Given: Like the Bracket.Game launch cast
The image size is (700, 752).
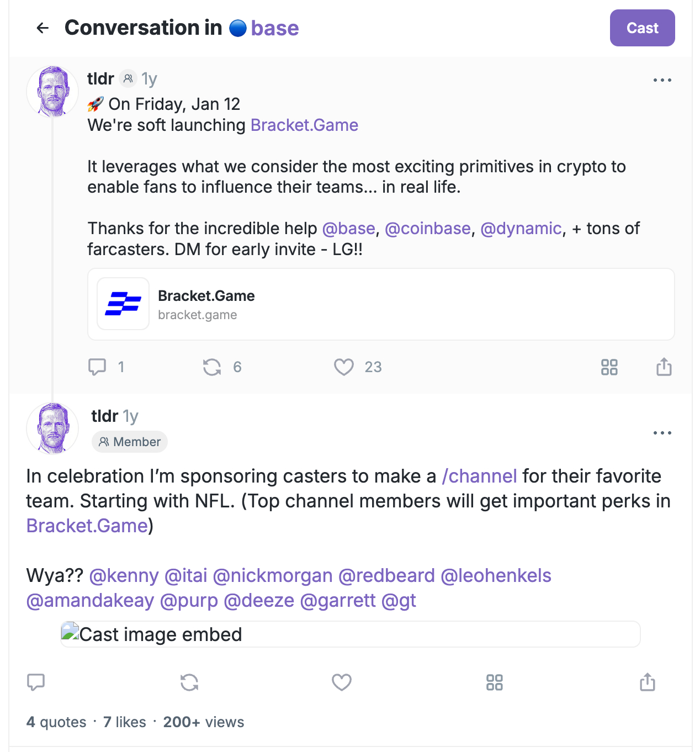Looking at the screenshot, I should tap(343, 367).
